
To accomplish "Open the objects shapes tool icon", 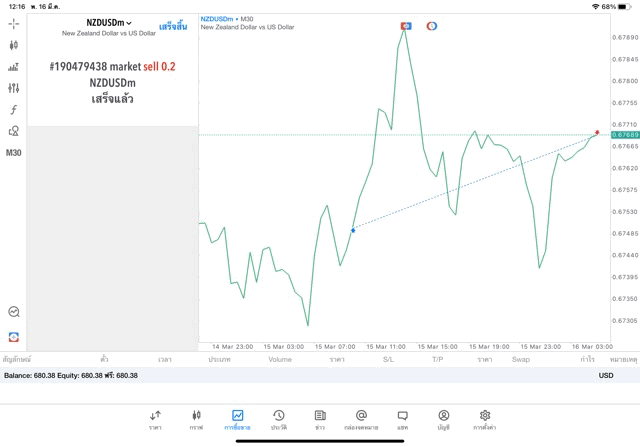I will [x=13, y=131].
